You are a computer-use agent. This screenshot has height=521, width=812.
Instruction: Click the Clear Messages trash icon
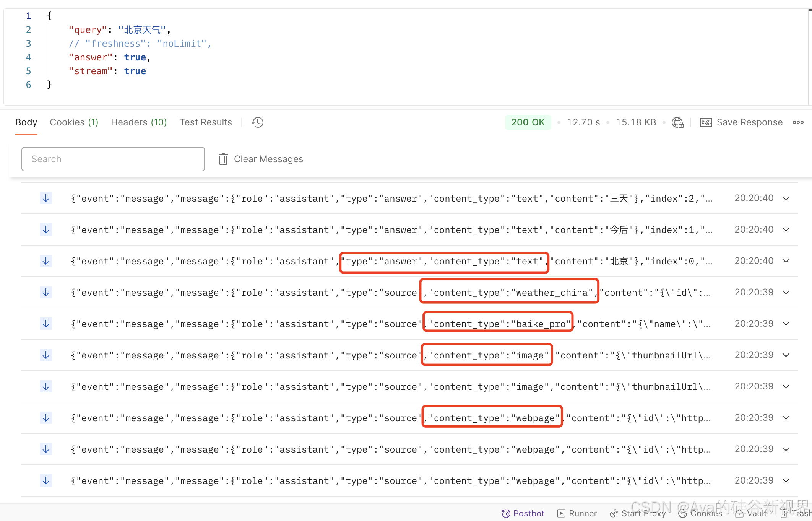tap(223, 159)
